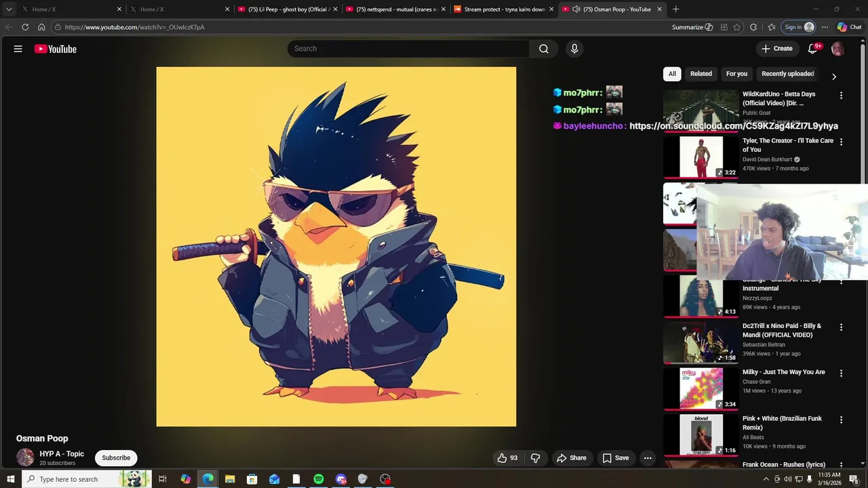Open Dc2Trill Billy & Mandi title link
Viewport: 868px width, 488px height.
point(782,330)
